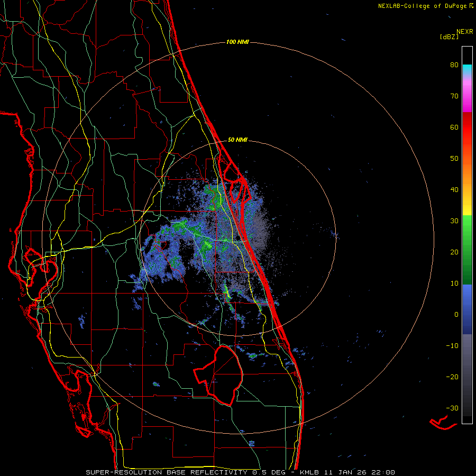Click the bright yellow reflectivity streak south of radar
This screenshot has width=476, height=476.
pos(227,291)
